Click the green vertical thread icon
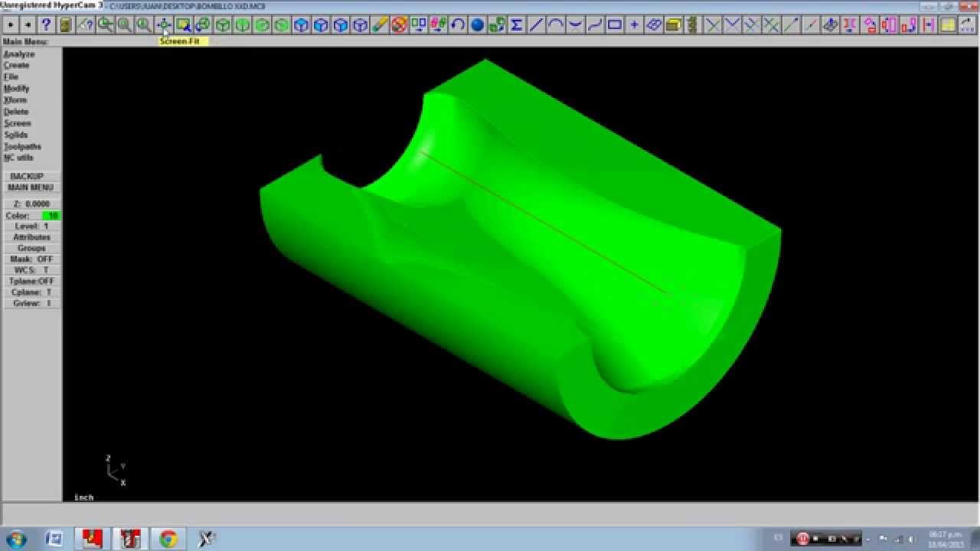This screenshot has height=551, width=980. [x=693, y=25]
